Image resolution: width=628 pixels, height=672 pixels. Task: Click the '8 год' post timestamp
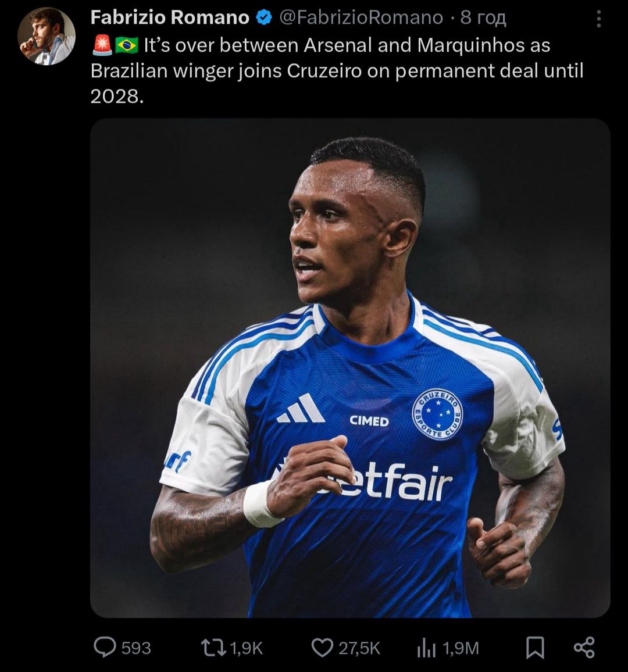(483, 18)
